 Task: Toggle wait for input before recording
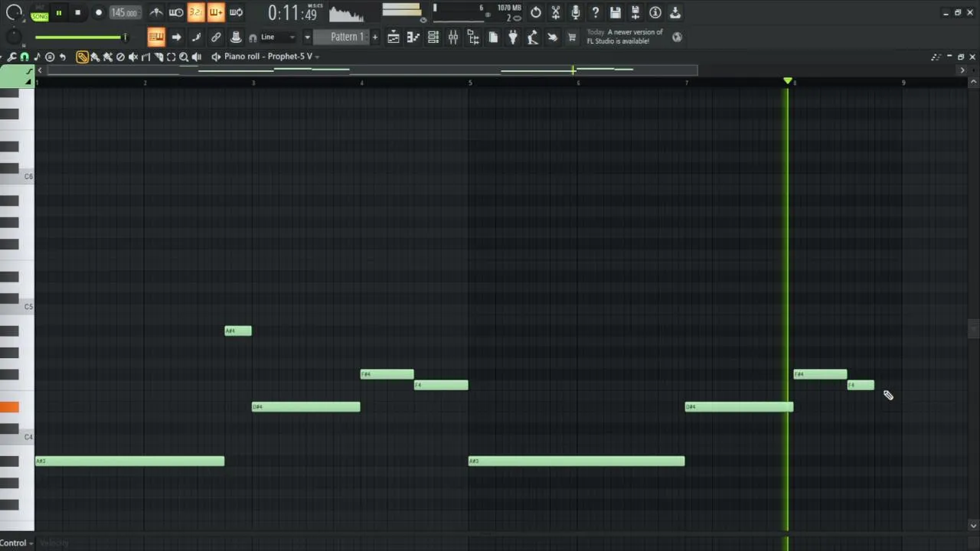pos(176,12)
